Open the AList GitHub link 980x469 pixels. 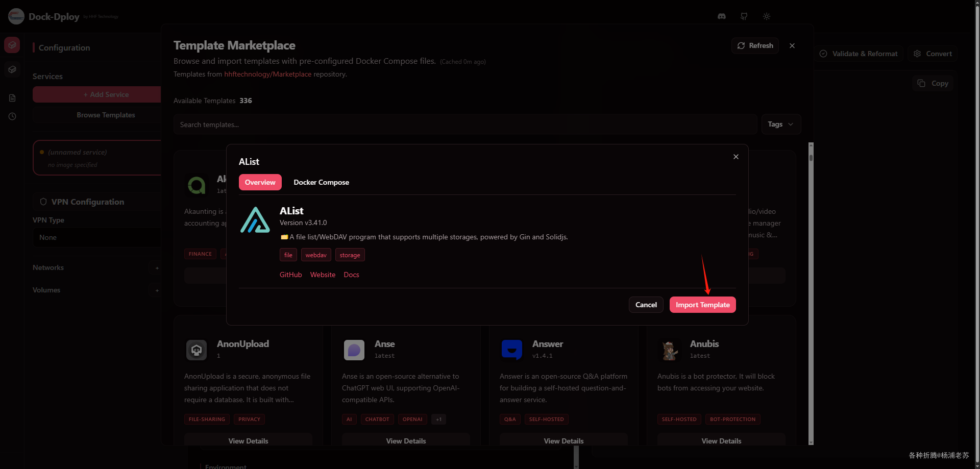pyautogui.click(x=291, y=275)
